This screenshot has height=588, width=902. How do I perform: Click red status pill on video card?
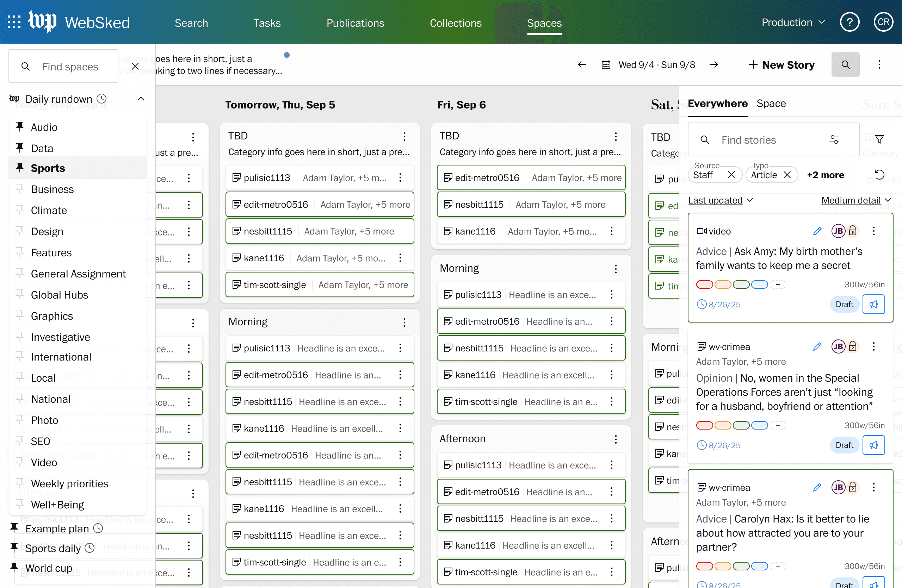tap(705, 284)
